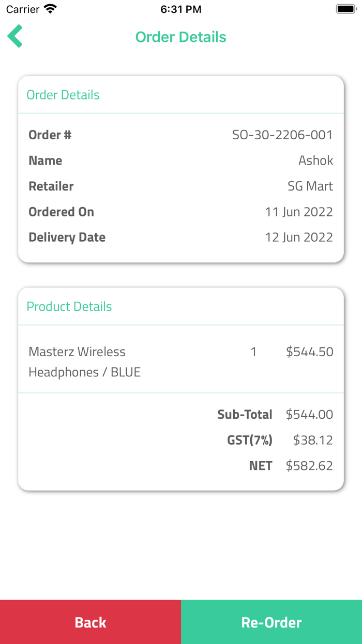Tap the Wi-Fi status icon

(50, 9)
